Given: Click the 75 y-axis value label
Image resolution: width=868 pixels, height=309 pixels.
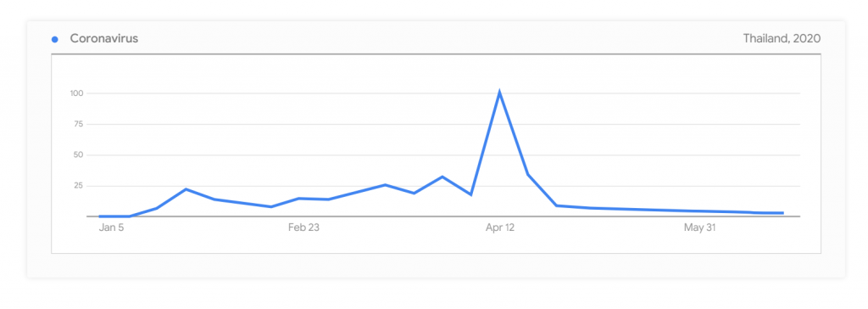Looking at the screenshot, I should 78,124.
